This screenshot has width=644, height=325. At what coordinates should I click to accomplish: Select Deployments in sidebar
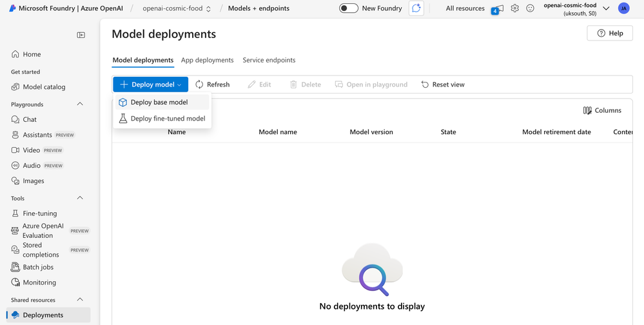click(48, 315)
